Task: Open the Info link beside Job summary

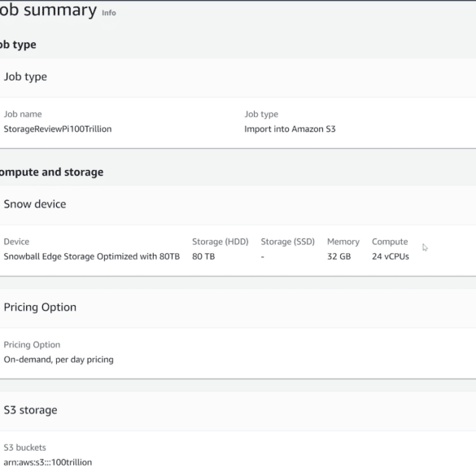Action: [109, 13]
